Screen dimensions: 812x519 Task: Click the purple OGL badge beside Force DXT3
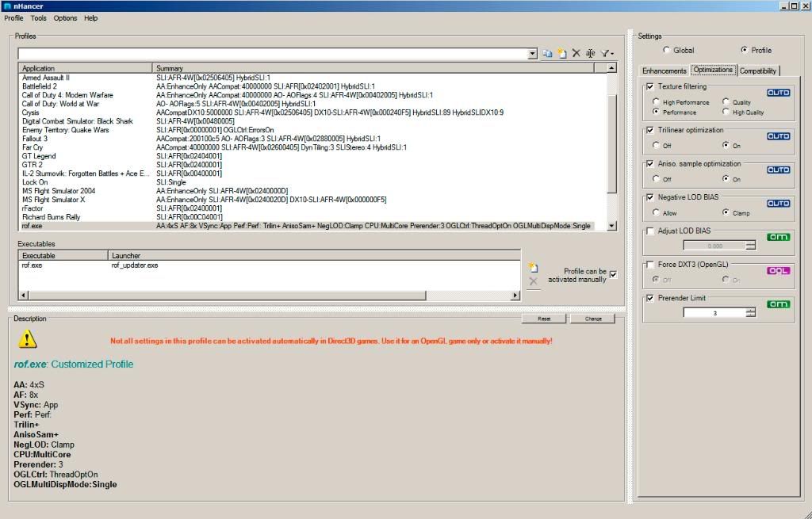[779, 271]
